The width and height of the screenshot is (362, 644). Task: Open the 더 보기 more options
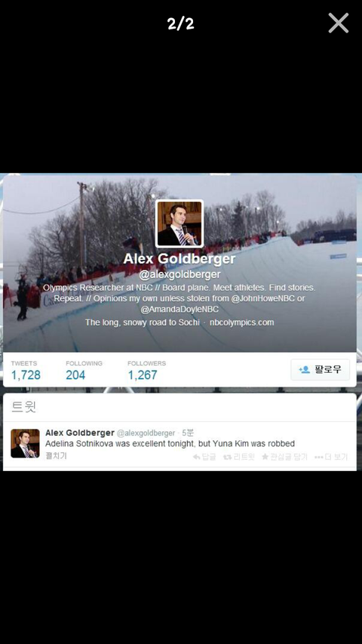coord(331,457)
